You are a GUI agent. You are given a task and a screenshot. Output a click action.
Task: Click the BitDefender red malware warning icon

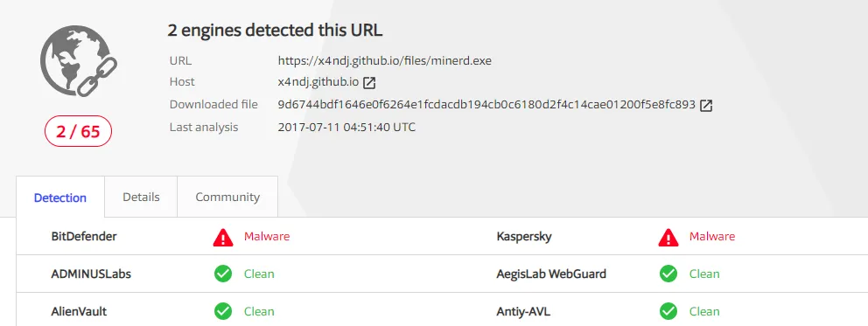pos(223,237)
